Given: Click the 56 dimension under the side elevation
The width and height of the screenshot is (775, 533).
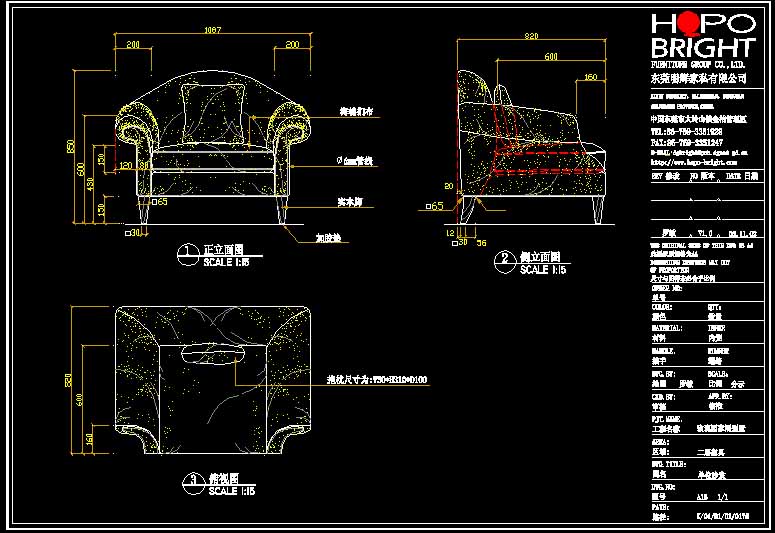Looking at the screenshot, I should [x=481, y=243].
